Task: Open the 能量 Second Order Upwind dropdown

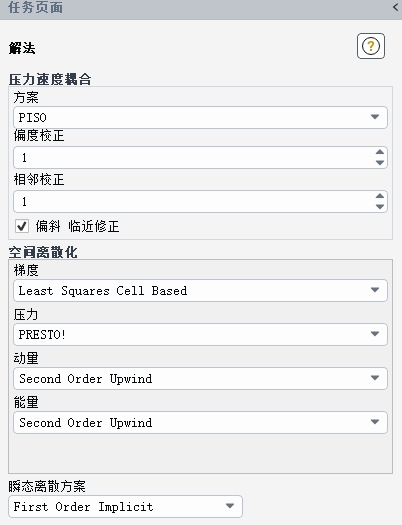Action: tap(200, 422)
